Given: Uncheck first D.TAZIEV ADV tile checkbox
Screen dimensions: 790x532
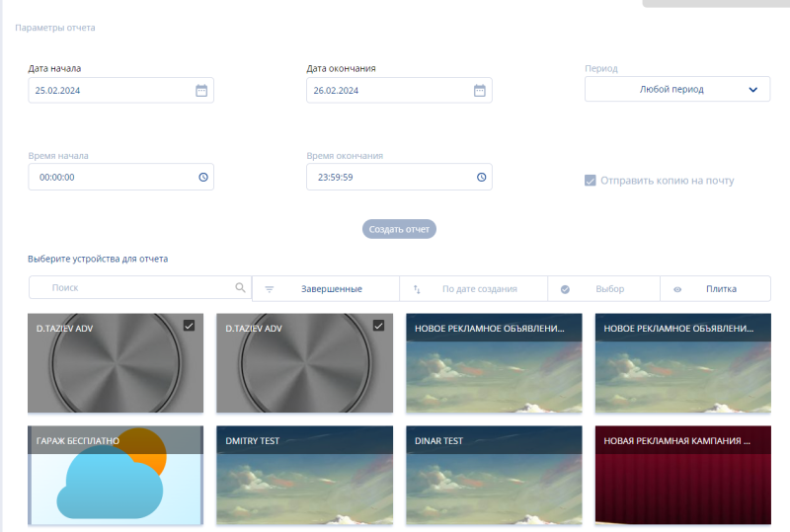Looking at the screenshot, I should [190, 326].
